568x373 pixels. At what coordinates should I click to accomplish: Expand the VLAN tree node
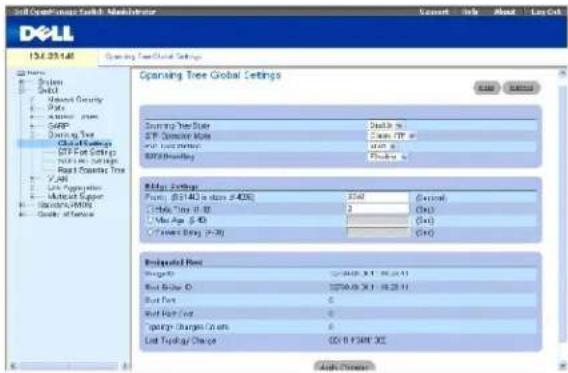tap(32, 179)
